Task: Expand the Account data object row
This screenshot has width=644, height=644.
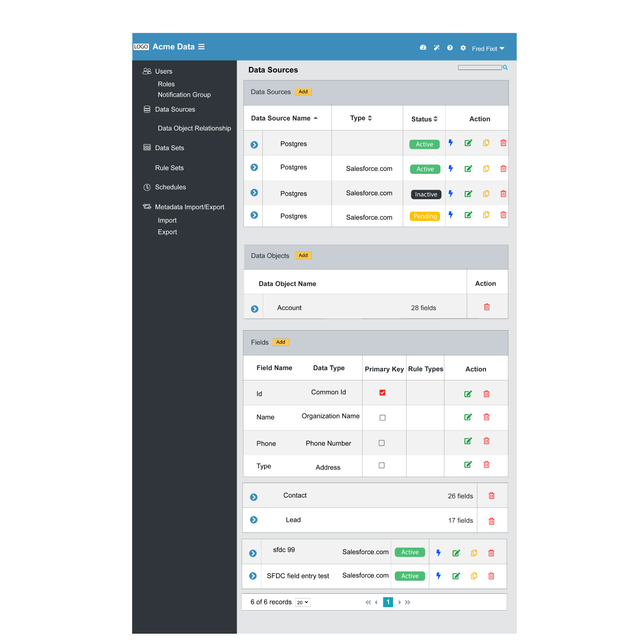Action: tap(255, 309)
